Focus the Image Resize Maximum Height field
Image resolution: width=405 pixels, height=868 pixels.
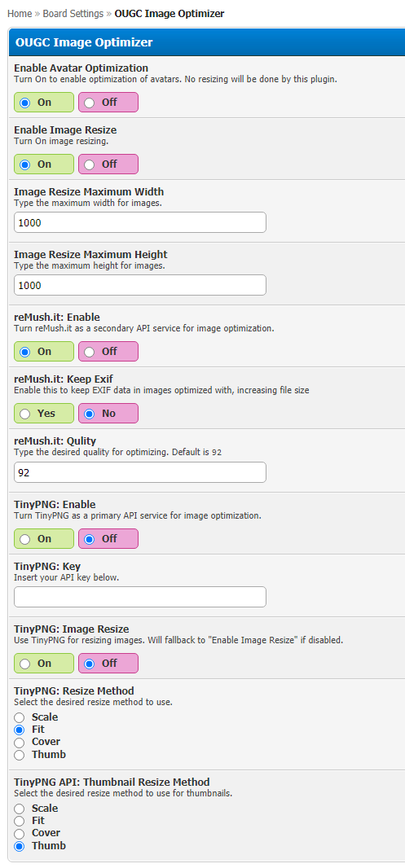pyautogui.click(x=140, y=285)
